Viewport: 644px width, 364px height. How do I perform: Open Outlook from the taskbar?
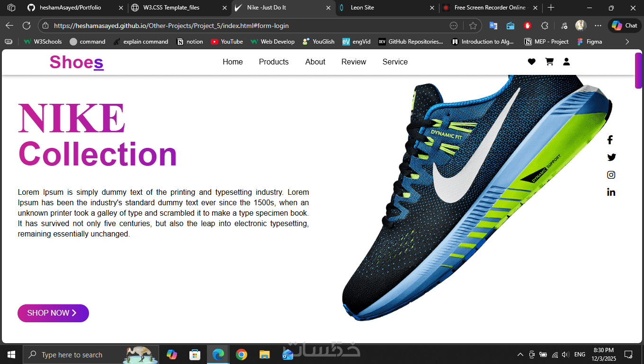click(x=287, y=355)
